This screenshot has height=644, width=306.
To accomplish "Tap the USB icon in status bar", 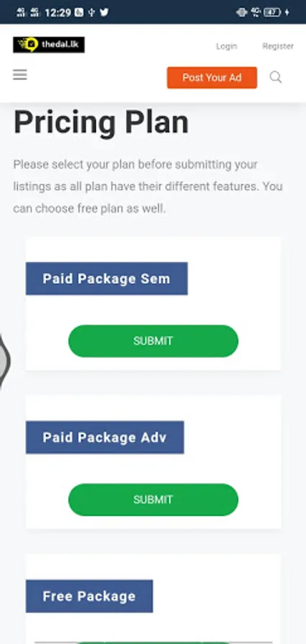I will [91, 12].
